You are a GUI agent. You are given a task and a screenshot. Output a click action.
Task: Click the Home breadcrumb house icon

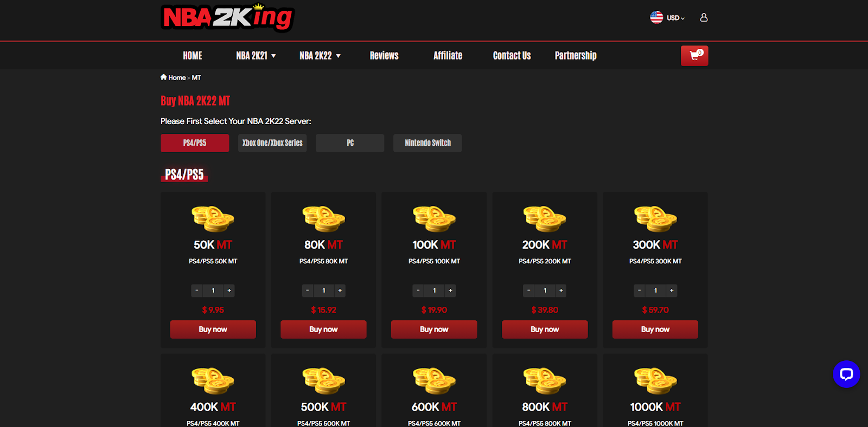point(163,77)
